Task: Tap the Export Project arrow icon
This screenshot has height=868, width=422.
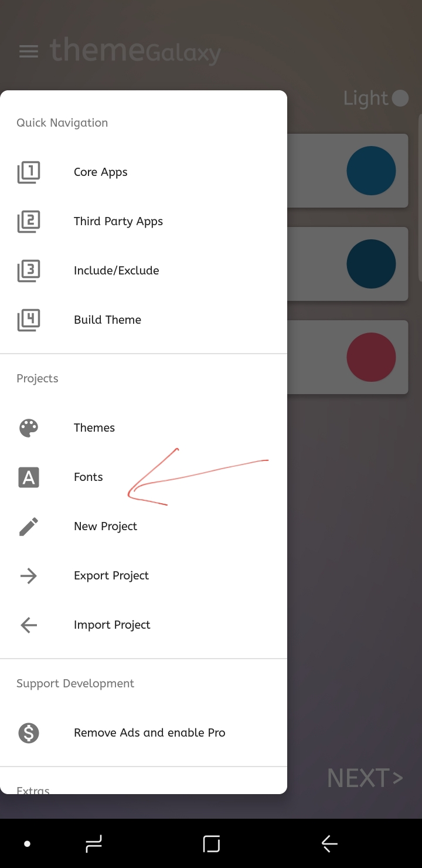Action: [29, 575]
